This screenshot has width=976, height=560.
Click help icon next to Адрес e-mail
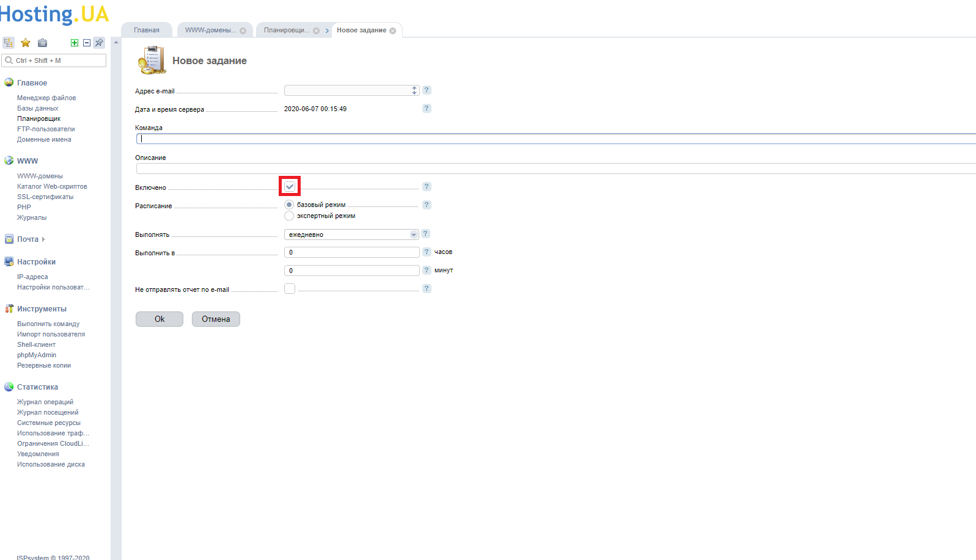pos(427,90)
